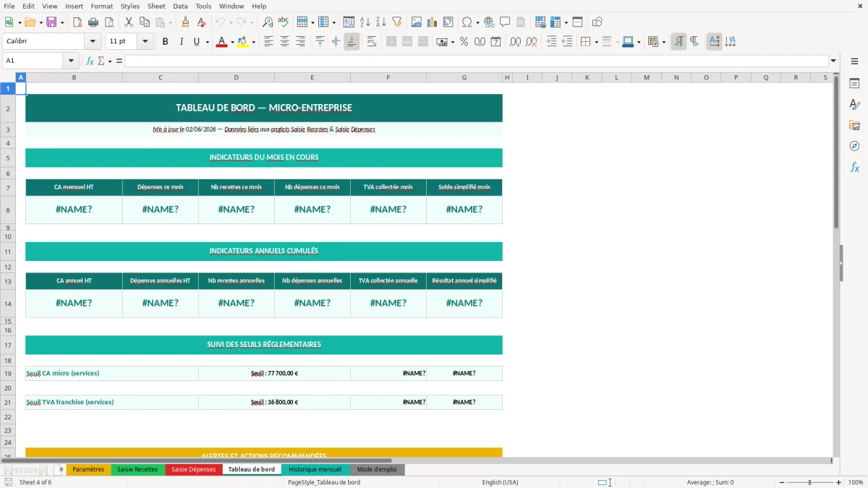Save the document with the Save icon
This screenshot has height=488, width=868.
[51, 22]
